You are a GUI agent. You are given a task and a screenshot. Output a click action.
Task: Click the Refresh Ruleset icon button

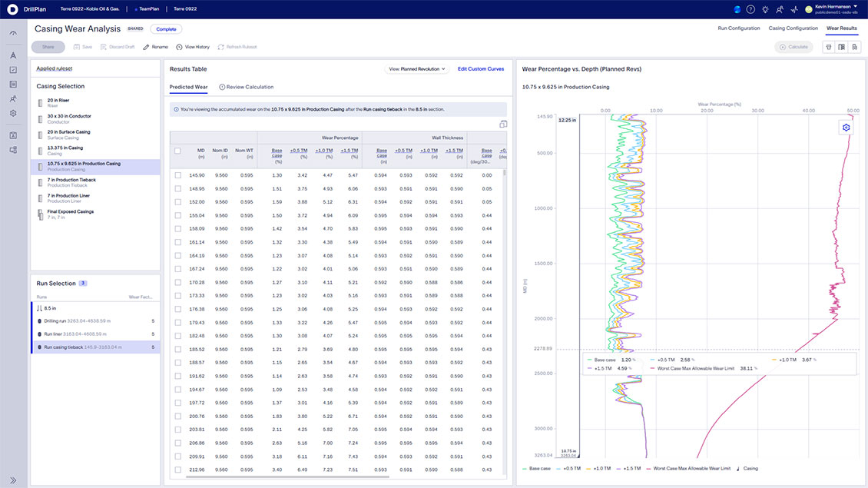(237, 47)
